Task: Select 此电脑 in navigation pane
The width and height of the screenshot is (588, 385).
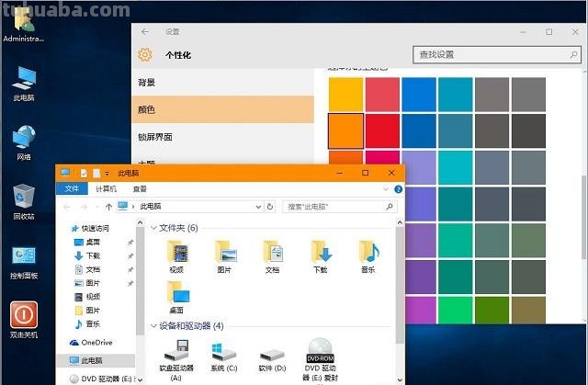Action: tap(96, 360)
